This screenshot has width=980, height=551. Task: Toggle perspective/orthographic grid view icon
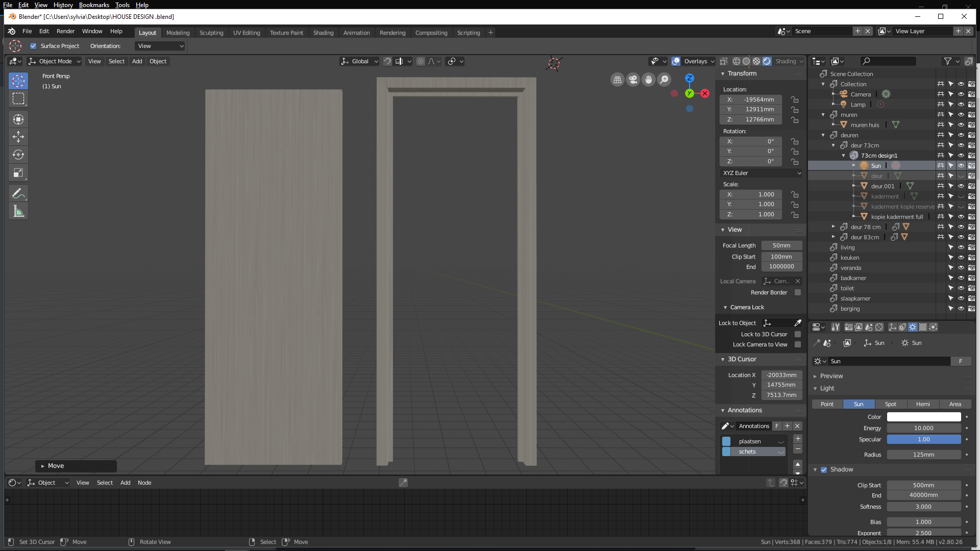[618, 80]
